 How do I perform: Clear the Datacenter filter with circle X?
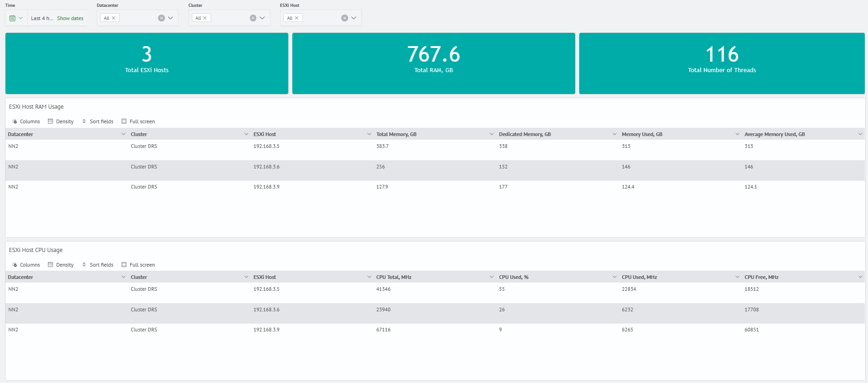[x=161, y=18]
